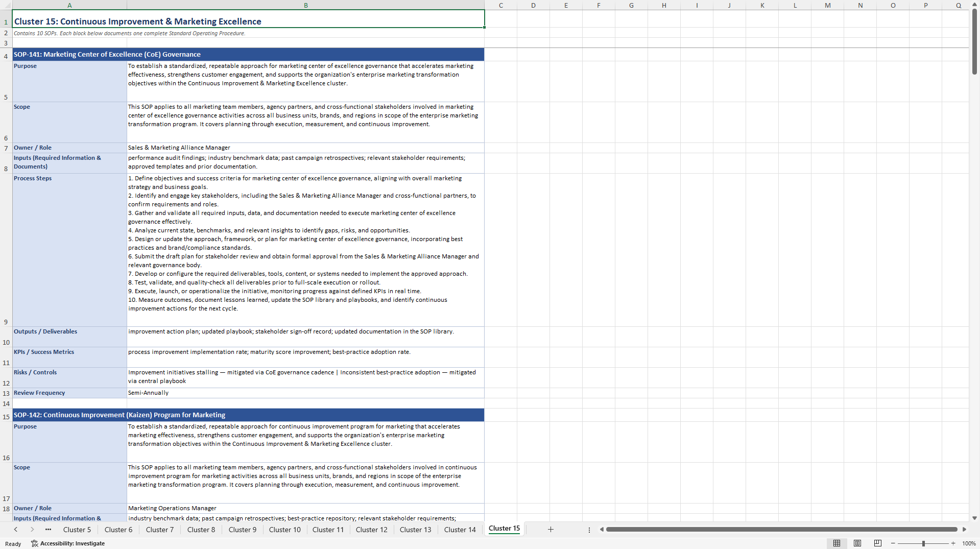Click horizontal scrollbar left arrow

(602, 530)
